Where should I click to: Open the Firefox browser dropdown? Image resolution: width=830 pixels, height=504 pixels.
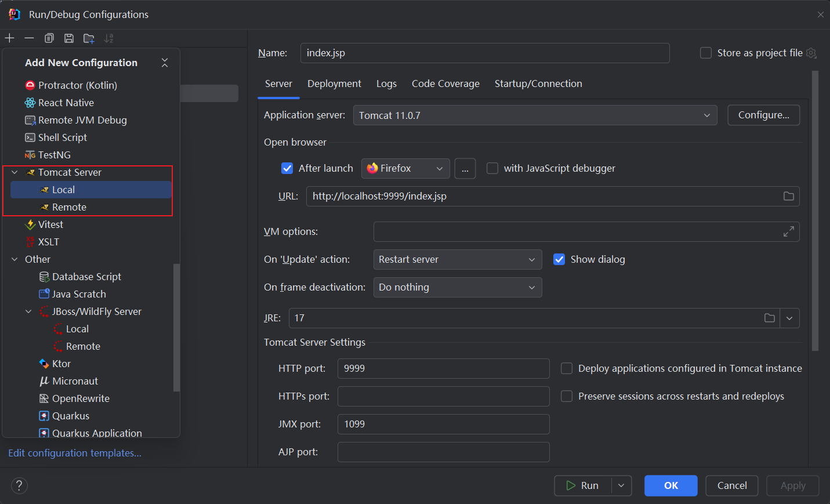[x=405, y=168]
